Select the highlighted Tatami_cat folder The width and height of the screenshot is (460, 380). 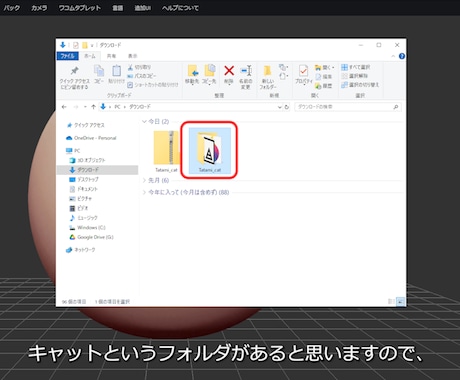pyautogui.click(x=210, y=151)
